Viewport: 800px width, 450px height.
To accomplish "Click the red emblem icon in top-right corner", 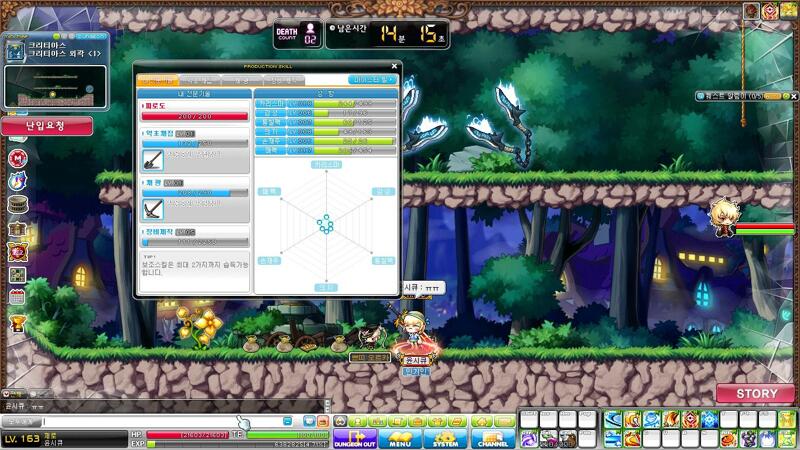I will tap(770, 11).
